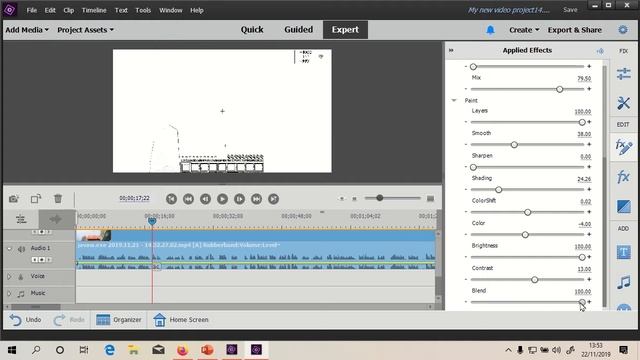This screenshot has width=640, height=360.
Task: Click the timecode field 00;00;17;22
Action: tap(134, 198)
